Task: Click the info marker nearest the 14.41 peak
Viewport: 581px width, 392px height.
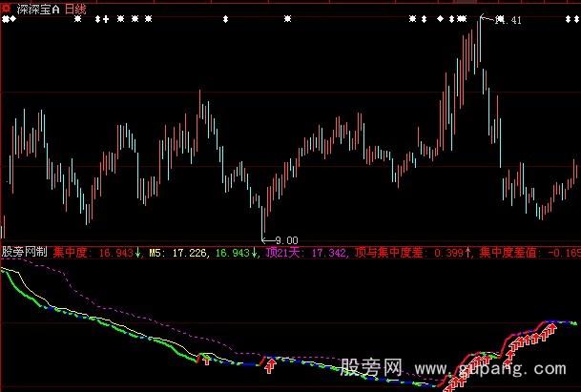Action: 464,18
